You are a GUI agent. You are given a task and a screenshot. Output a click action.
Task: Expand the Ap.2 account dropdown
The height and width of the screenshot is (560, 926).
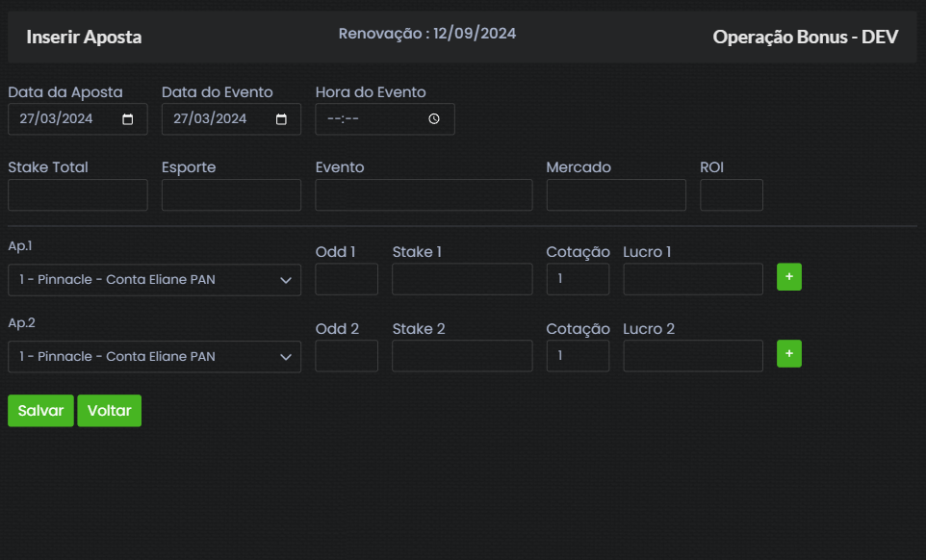pyautogui.click(x=154, y=357)
